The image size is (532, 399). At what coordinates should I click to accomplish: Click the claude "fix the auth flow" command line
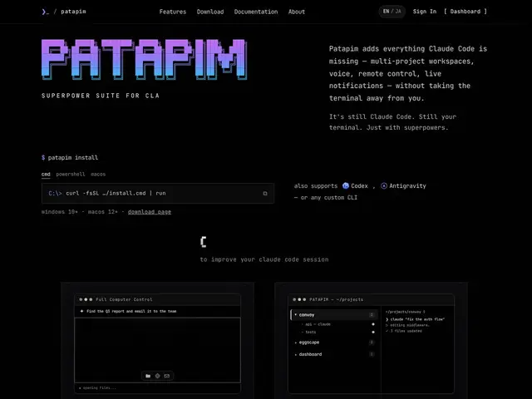(415, 319)
